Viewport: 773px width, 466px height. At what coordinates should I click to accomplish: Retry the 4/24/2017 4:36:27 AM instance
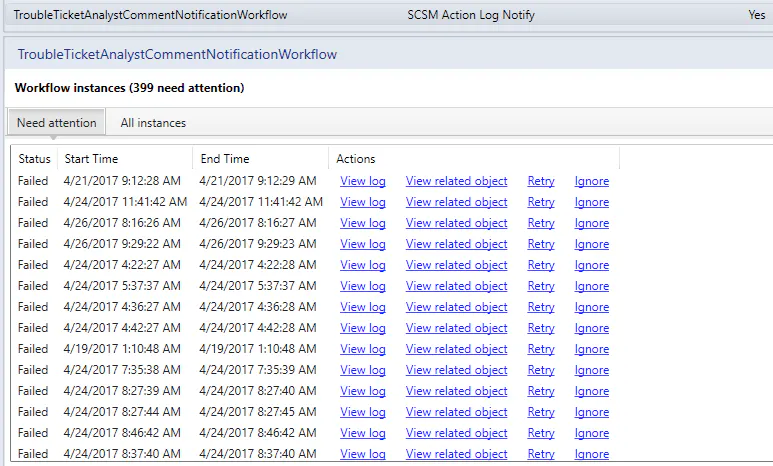click(541, 307)
